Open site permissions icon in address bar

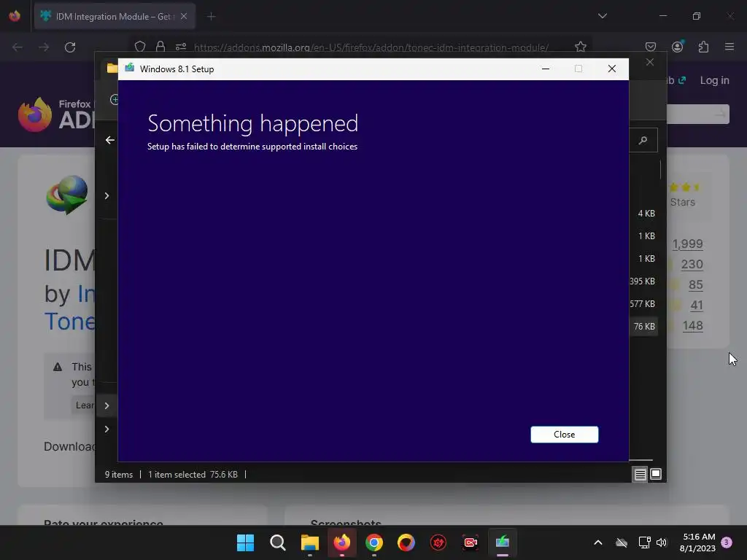coord(181,47)
